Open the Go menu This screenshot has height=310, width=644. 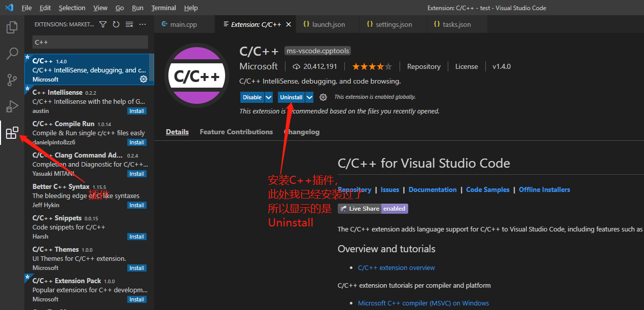point(120,8)
